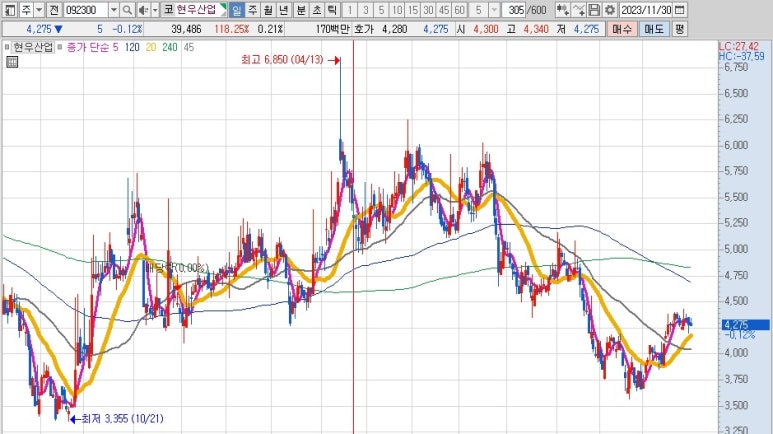This screenshot has width=773, height=434.
Task: Click the 주 market selector box
Action: point(26,9)
